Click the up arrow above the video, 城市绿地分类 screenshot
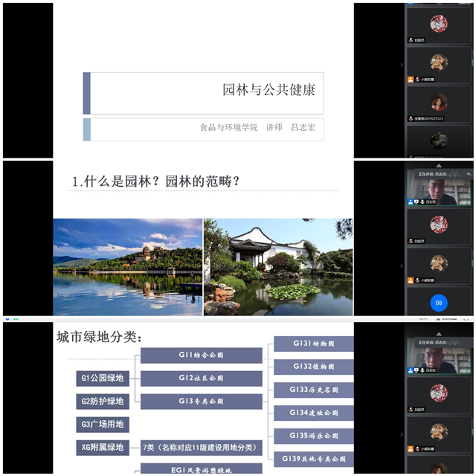This screenshot has width=476, height=476. click(439, 334)
